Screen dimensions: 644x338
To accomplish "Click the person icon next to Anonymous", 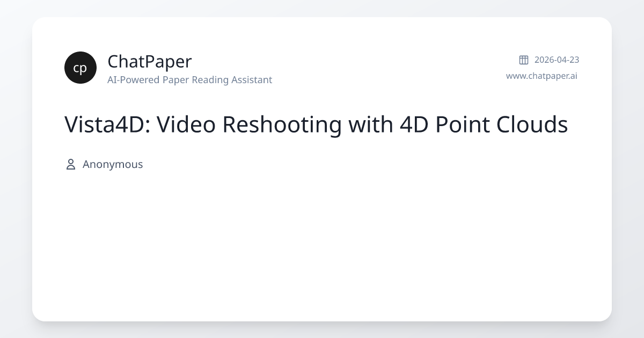I will [x=70, y=164].
